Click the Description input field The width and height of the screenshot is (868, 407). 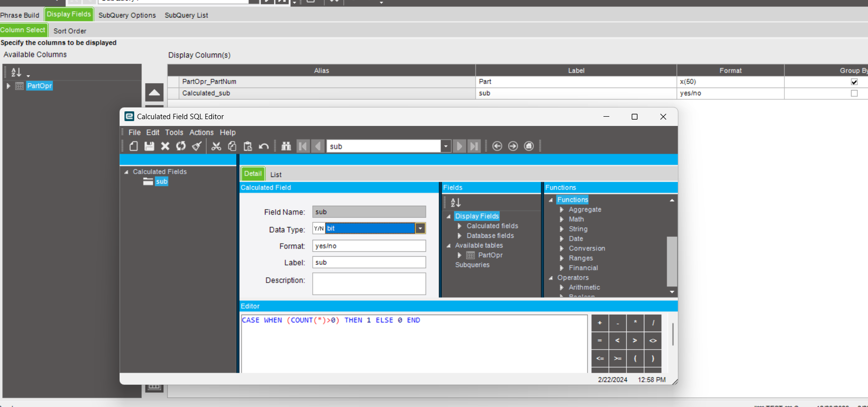[x=369, y=283]
